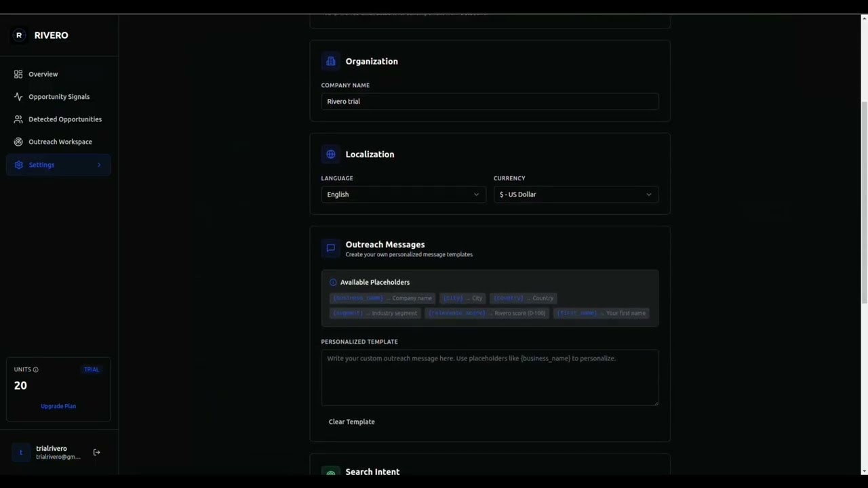The image size is (868, 488).
Task: Expand the Settings chevron arrow
Action: click(x=99, y=165)
